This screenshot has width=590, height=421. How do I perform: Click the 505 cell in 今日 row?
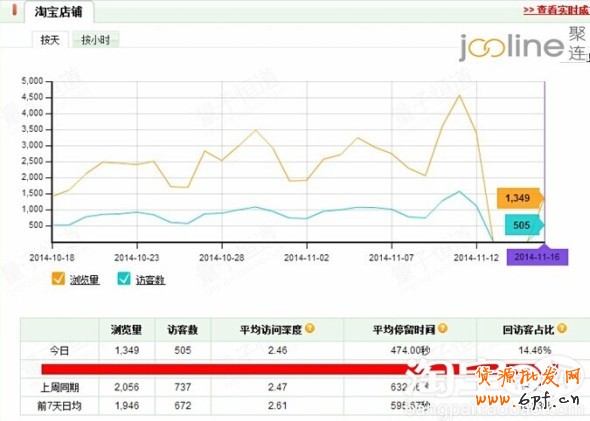183,350
